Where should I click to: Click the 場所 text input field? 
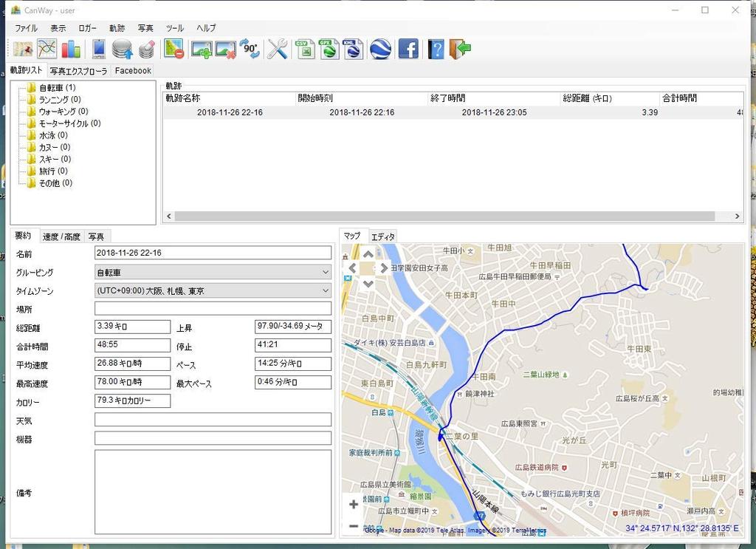[213, 309]
